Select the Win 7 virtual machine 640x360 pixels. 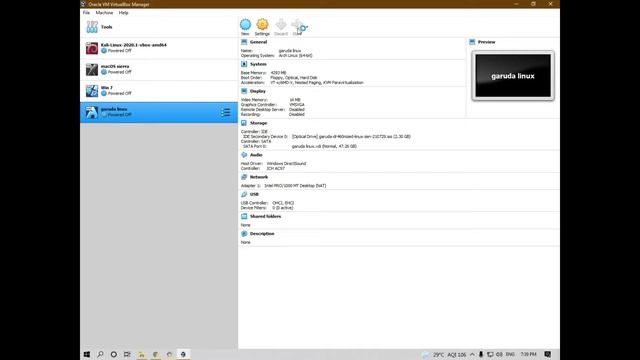pyautogui.click(x=159, y=91)
